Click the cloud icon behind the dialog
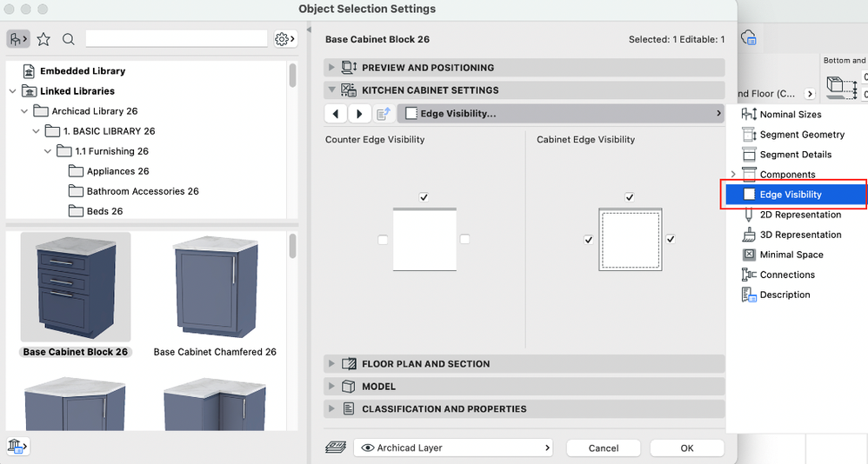This screenshot has width=868, height=464. tap(749, 38)
